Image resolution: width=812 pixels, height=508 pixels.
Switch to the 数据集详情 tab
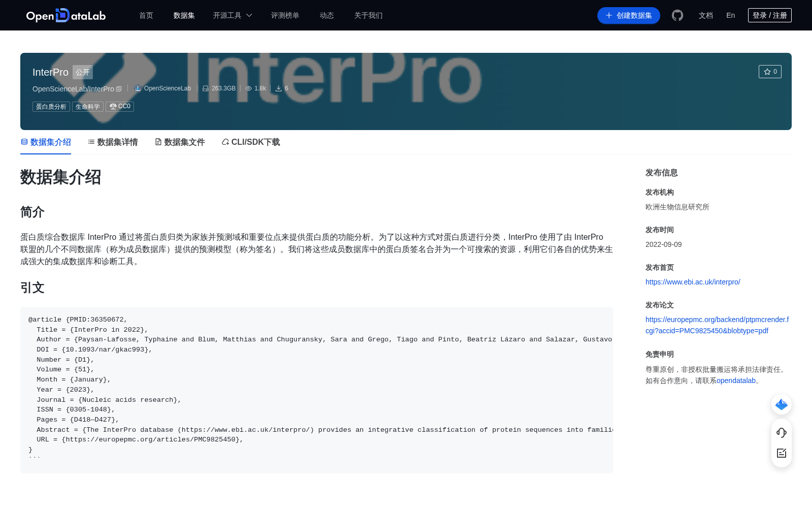(113, 142)
